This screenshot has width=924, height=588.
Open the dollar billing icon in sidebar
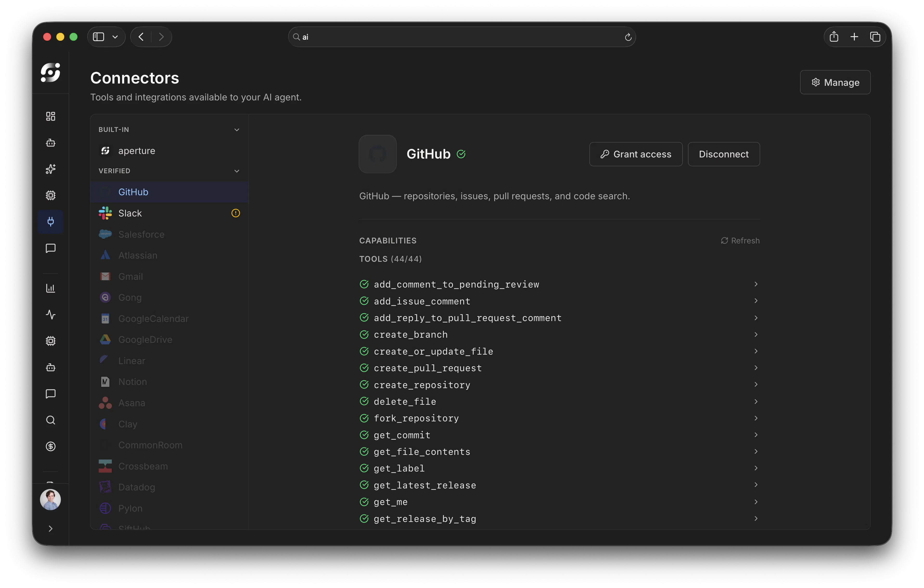coord(51,447)
